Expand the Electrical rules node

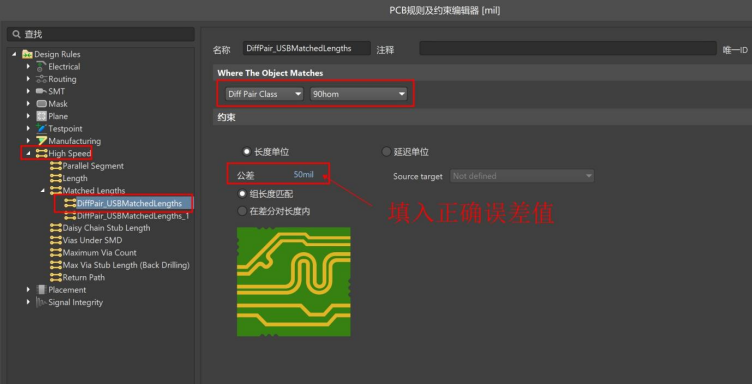tap(28, 67)
